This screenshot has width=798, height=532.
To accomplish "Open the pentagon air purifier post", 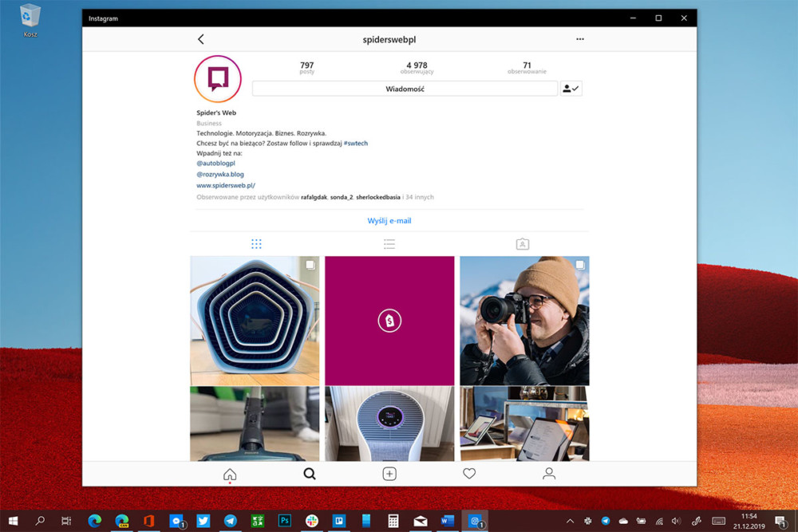I will (x=255, y=321).
